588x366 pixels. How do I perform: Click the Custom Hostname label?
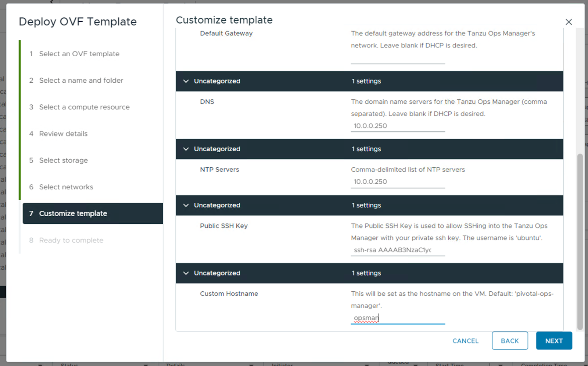coord(229,294)
